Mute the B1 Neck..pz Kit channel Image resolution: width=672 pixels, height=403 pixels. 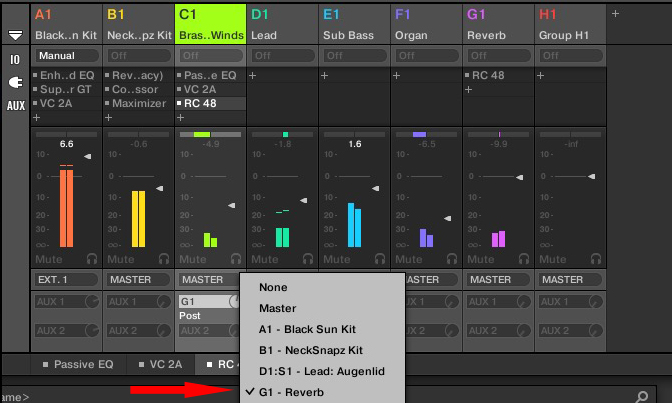[x=121, y=259]
